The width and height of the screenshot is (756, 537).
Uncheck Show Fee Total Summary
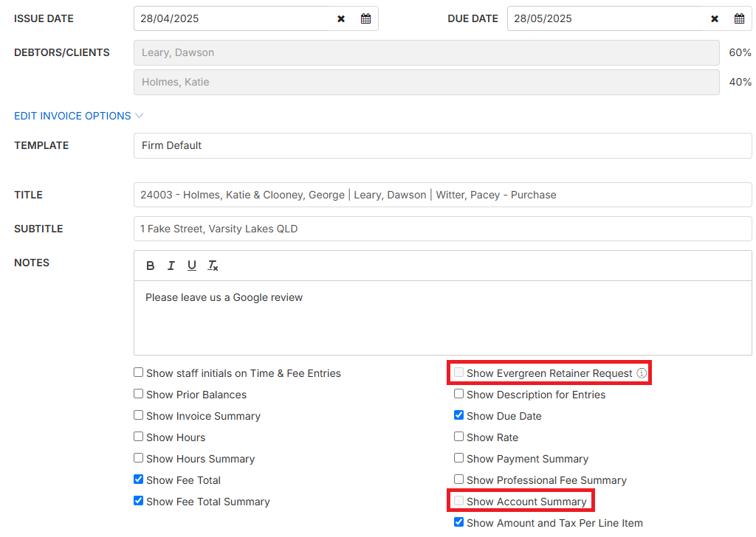coord(139,502)
